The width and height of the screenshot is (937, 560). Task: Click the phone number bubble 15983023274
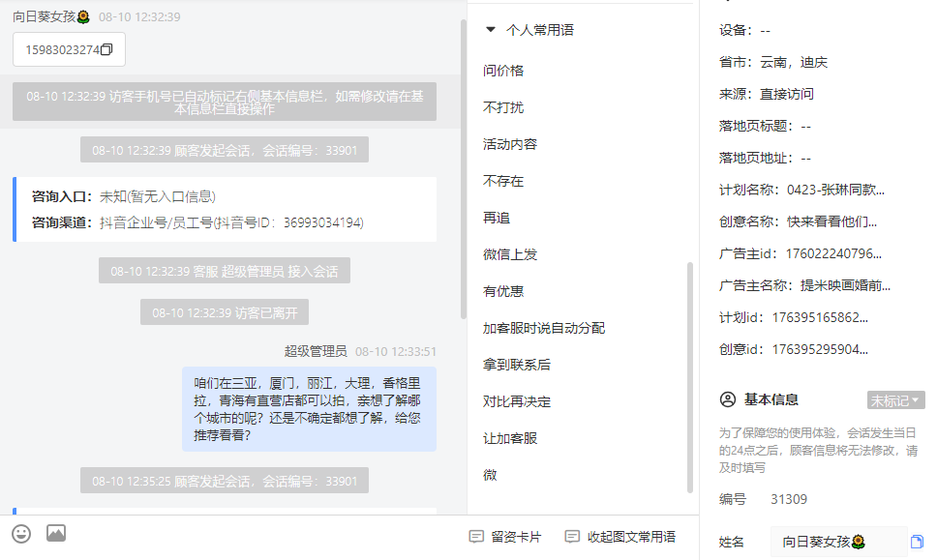pos(70,49)
